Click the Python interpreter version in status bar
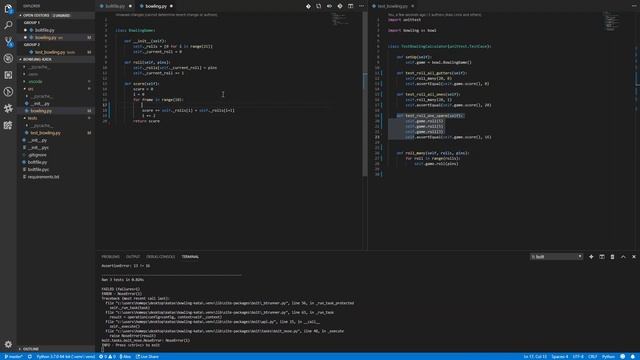 click(x=65, y=357)
